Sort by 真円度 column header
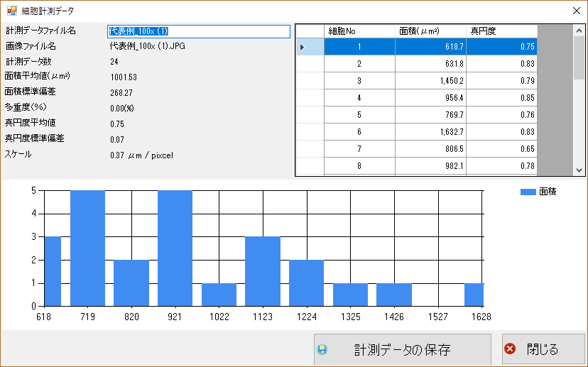Screen dimensions: 588x367 point(501,31)
